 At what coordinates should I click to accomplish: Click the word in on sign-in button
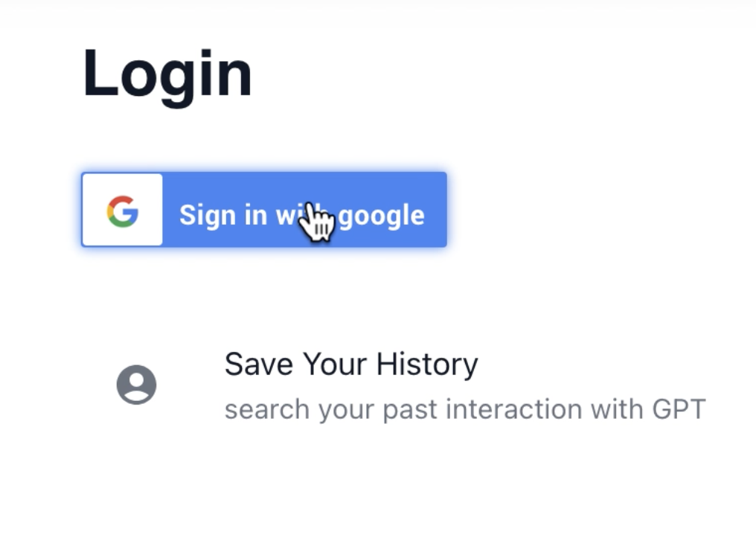click(255, 214)
